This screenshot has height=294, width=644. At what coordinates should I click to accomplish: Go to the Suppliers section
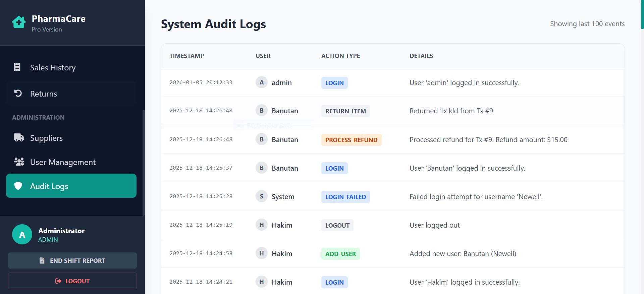tap(71, 138)
